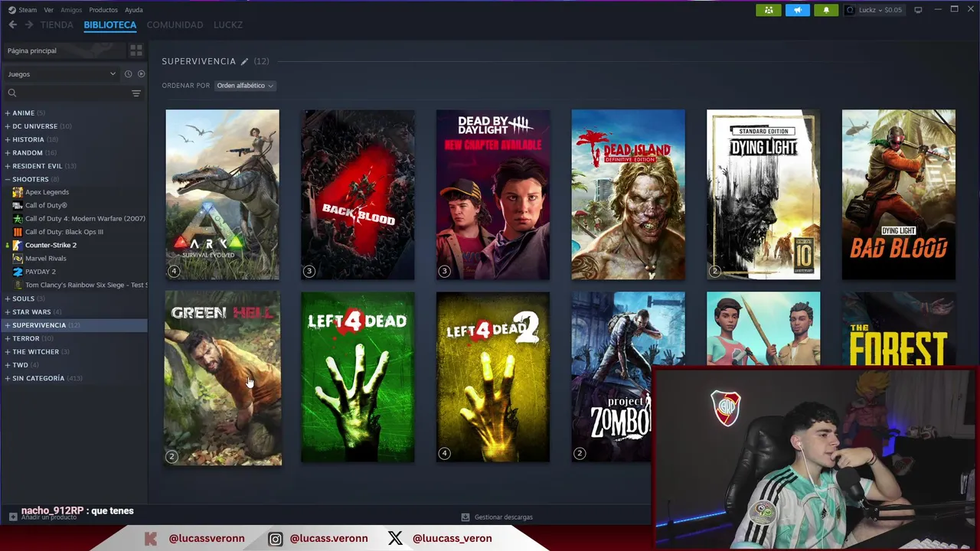Image resolution: width=980 pixels, height=551 pixels.
Task: Select Counter-Strike 2 in the sidebar
Action: (x=51, y=245)
